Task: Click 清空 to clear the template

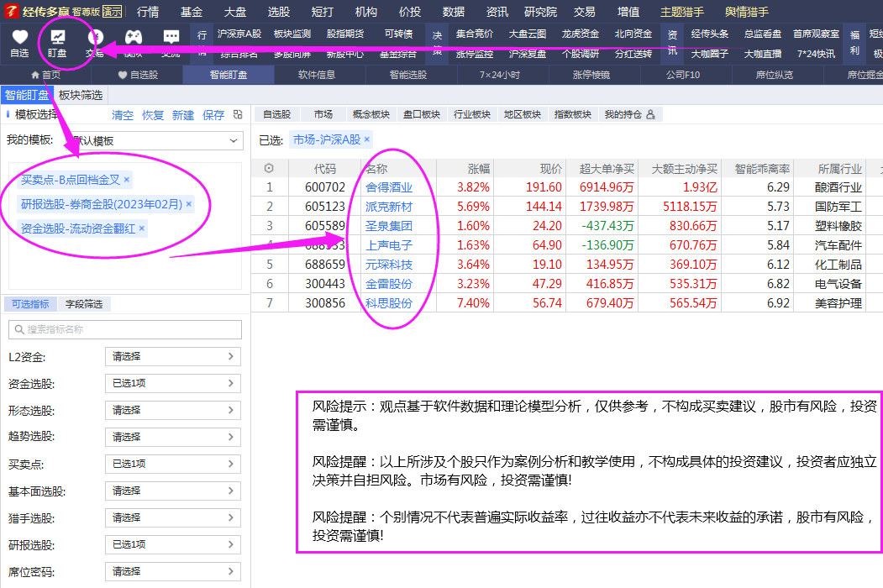Action: click(x=123, y=115)
